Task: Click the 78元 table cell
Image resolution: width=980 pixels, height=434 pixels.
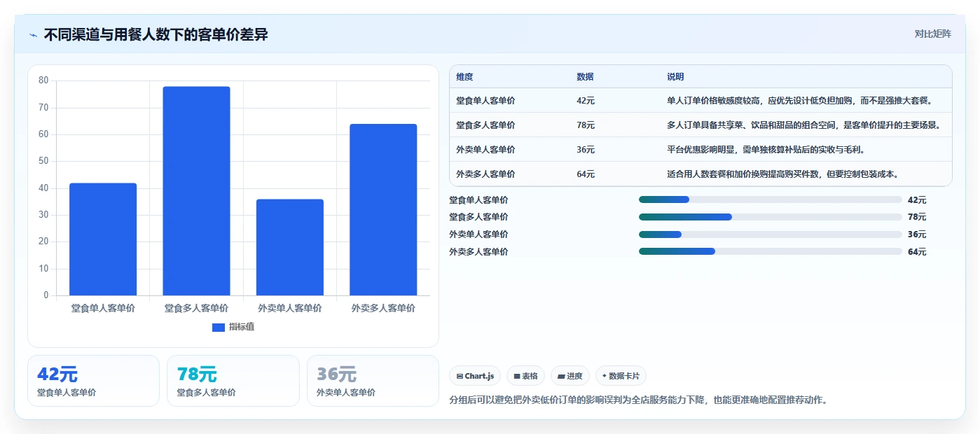Action: (x=586, y=125)
